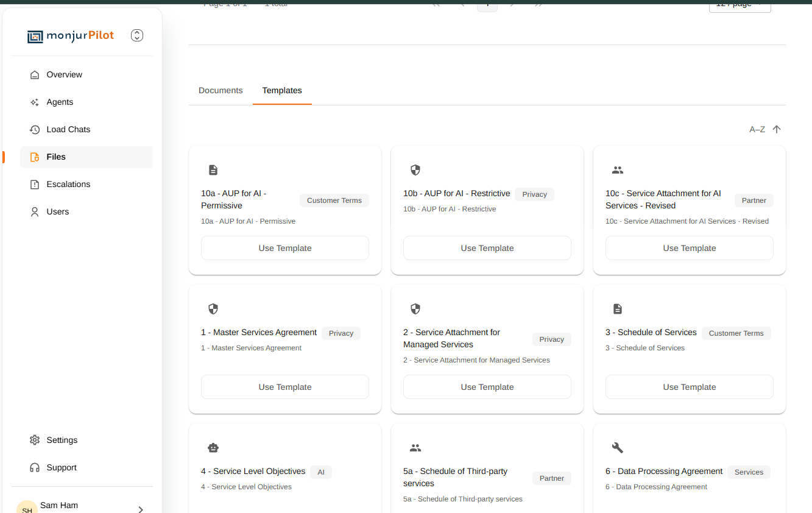
Task: Click the AI tag on Service Level Objectives
Action: pyautogui.click(x=321, y=472)
